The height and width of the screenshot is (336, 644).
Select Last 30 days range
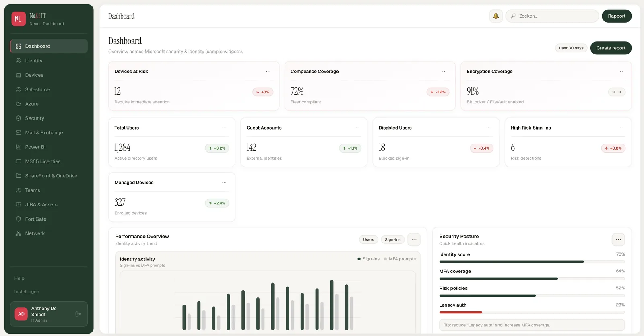pos(571,48)
